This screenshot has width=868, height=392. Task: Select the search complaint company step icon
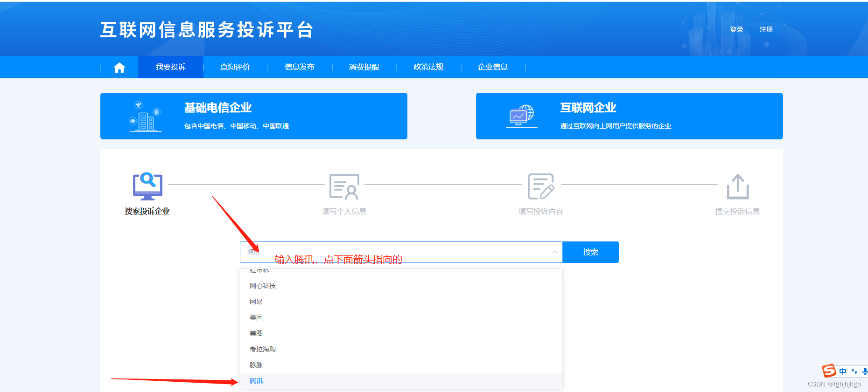point(147,186)
